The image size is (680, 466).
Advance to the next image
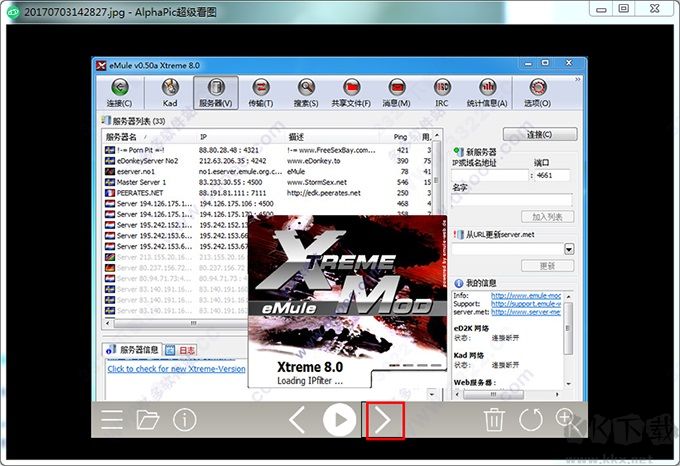(x=384, y=420)
